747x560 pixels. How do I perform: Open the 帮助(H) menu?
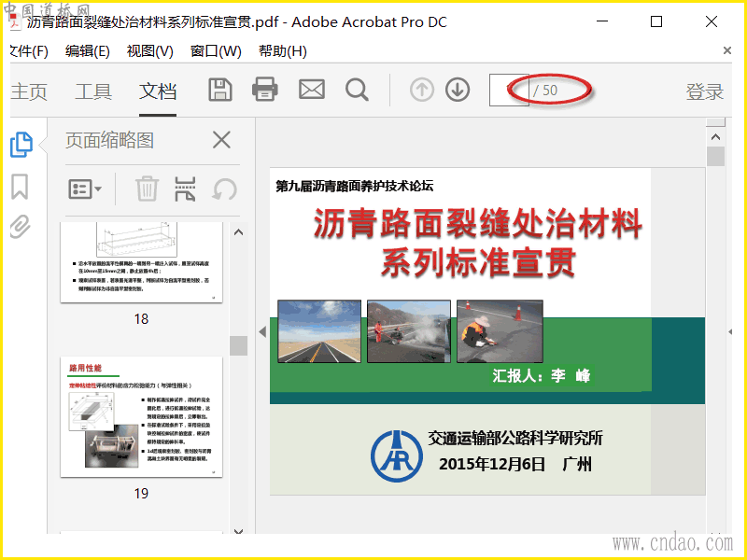tap(283, 51)
